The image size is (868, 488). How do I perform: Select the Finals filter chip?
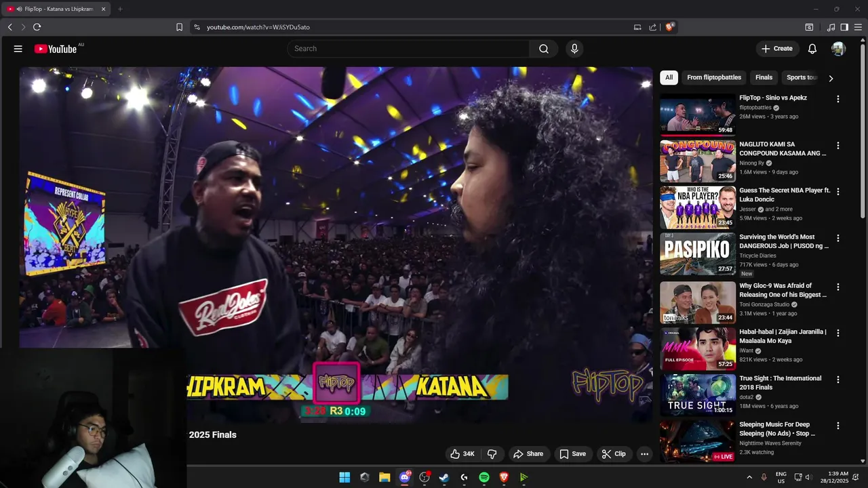pyautogui.click(x=764, y=77)
